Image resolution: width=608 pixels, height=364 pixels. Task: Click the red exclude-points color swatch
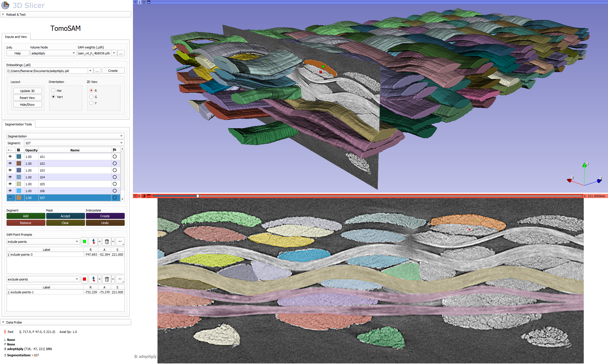click(x=84, y=279)
